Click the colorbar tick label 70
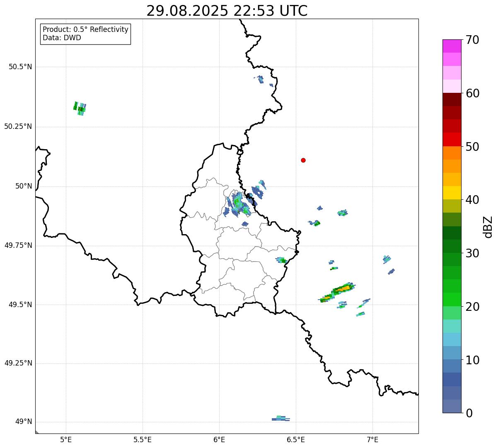Viewport: 498px width, 448px height. [x=472, y=40]
